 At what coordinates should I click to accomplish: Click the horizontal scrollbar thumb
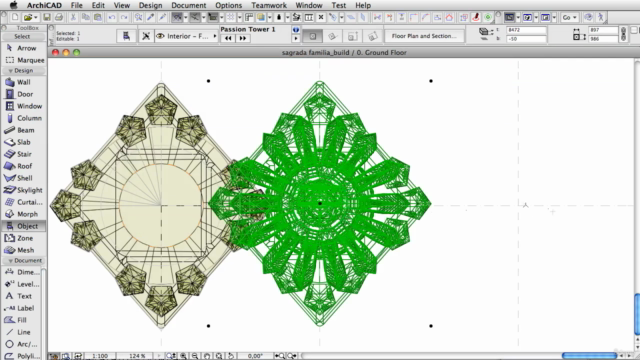point(589,356)
